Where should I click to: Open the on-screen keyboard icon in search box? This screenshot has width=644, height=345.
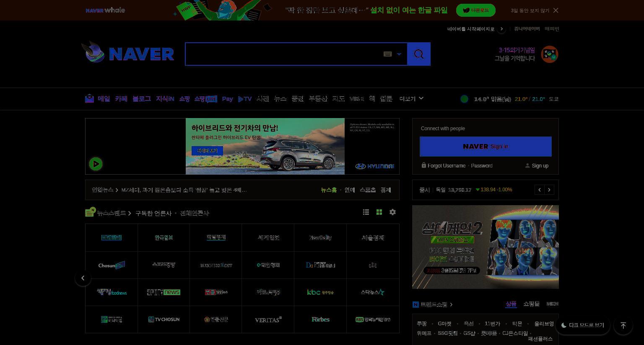tap(388, 54)
